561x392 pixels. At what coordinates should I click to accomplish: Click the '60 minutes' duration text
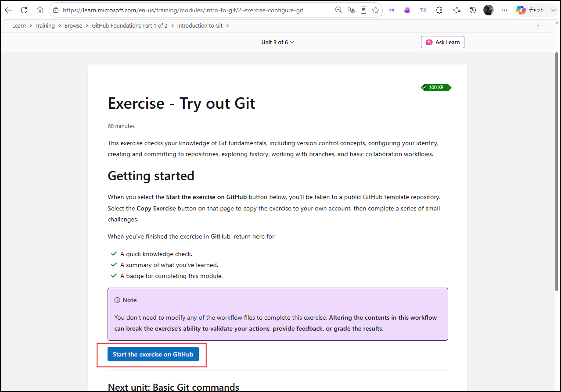[x=121, y=126]
